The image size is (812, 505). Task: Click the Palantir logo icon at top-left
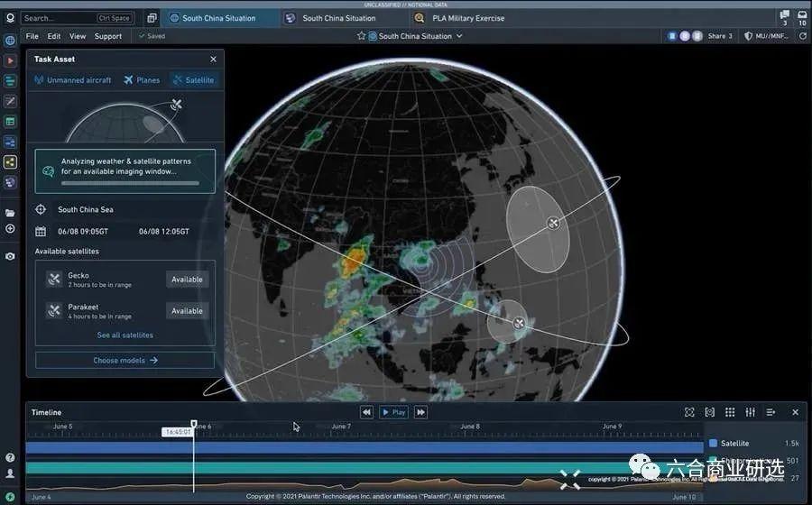point(10,18)
